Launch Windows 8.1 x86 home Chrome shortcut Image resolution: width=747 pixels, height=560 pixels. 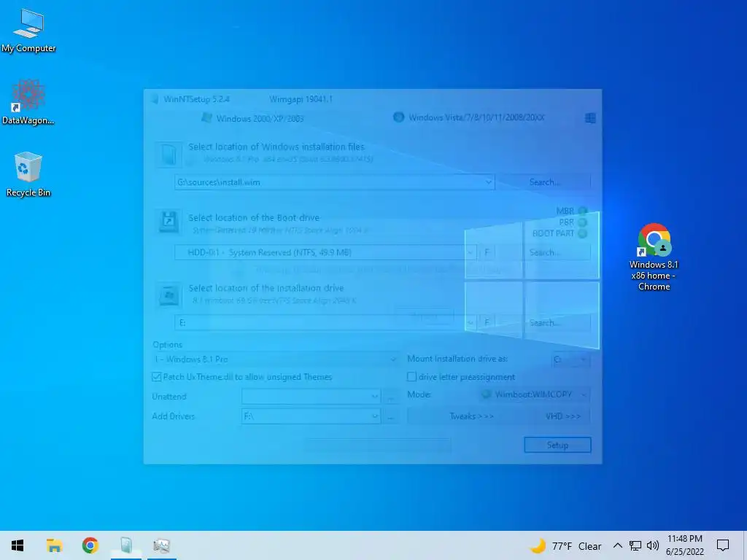click(x=654, y=257)
